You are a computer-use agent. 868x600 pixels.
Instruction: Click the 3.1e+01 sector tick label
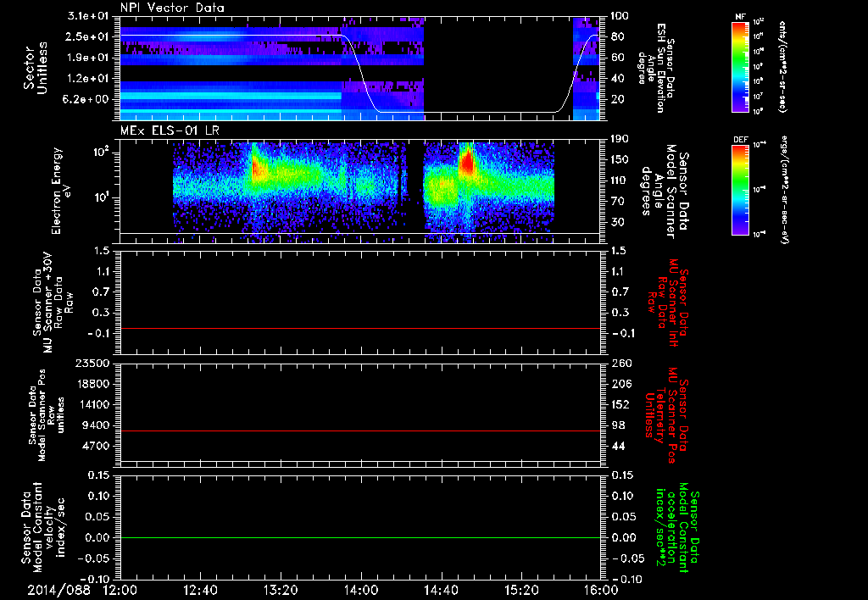pos(87,16)
